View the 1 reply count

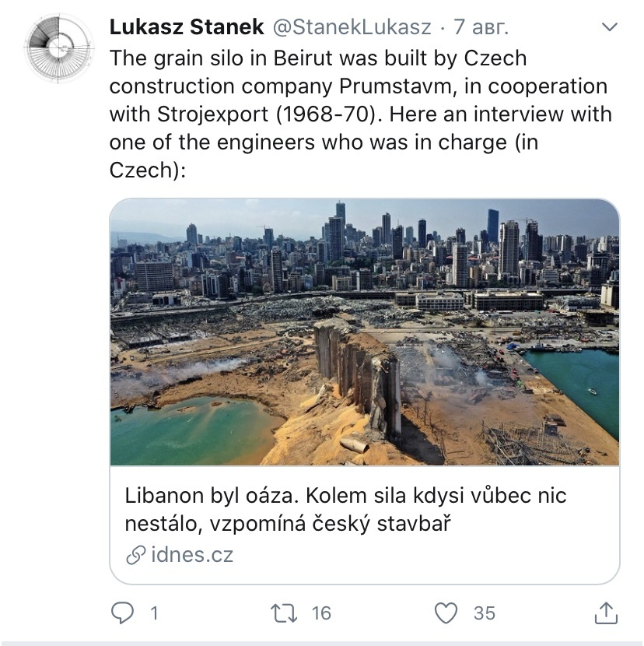(x=155, y=613)
